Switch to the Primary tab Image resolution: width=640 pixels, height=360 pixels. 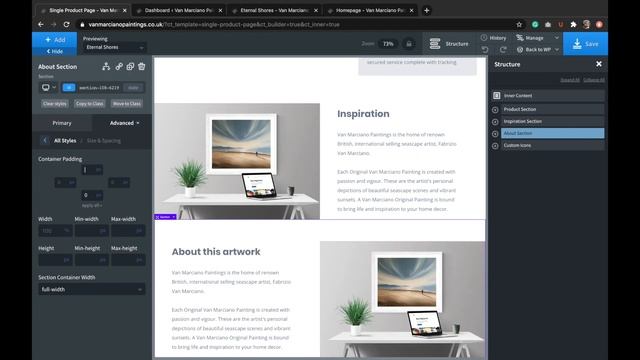click(x=62, y=123)
